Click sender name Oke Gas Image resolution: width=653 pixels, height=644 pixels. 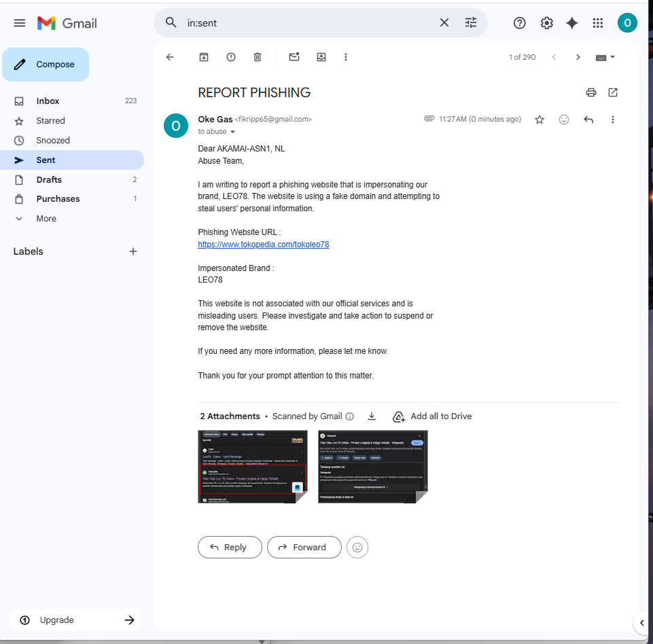tap(215, 119)
